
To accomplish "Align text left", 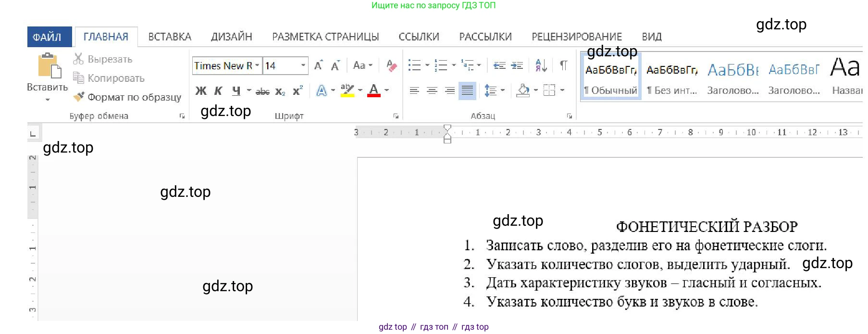I will [x=414, y=90].
